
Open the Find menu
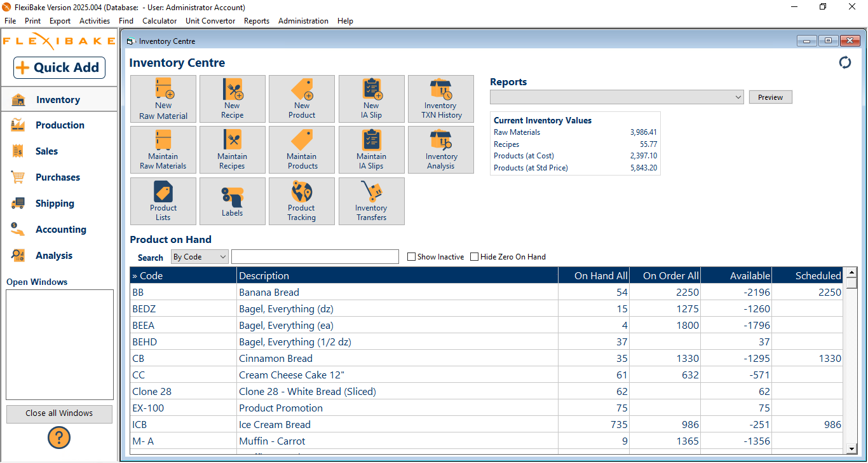click(x=126, y=21)
